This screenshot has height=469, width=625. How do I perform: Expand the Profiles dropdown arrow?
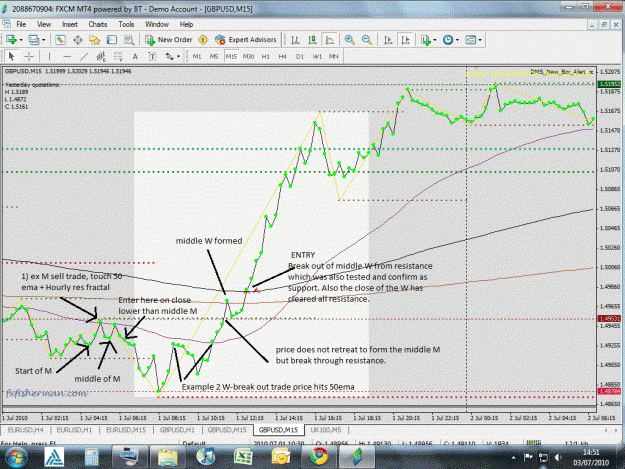43,40
